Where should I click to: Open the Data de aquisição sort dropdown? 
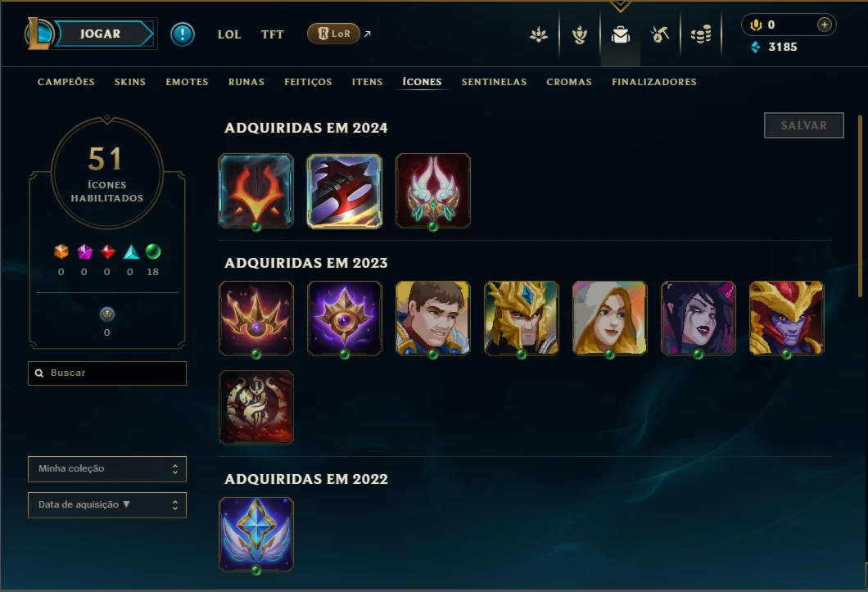pos(106,505)
